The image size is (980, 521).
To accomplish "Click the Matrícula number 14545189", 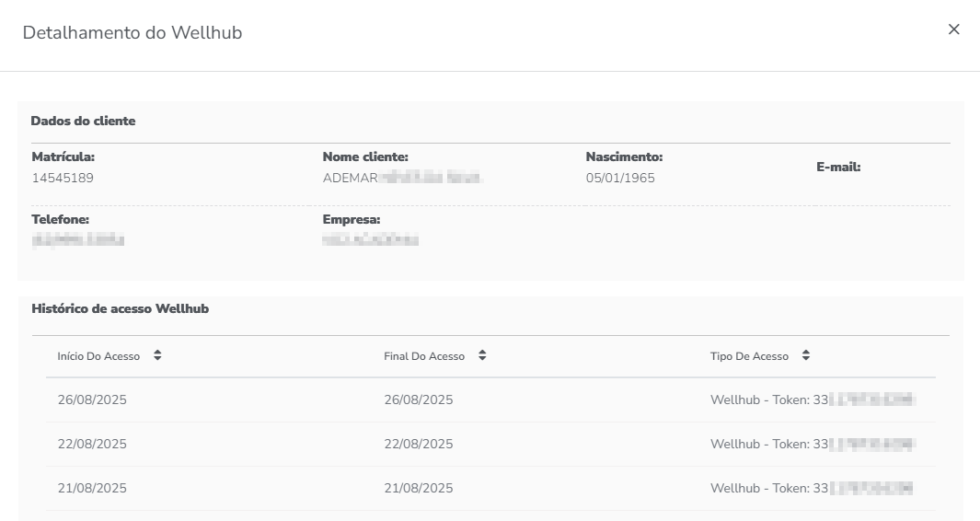I will point(63,178).
